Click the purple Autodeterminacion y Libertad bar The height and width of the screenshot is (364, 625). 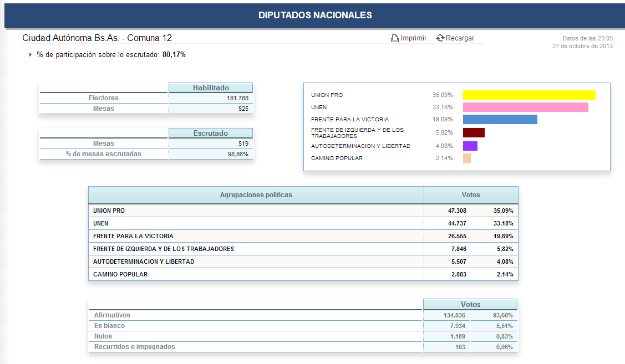[x=470, y=146]
